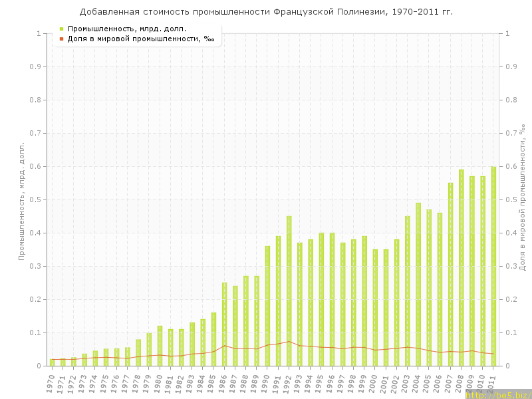Click the 2000 x-axis year label
The image size is (532, 399).
click(x=374, y=383)
